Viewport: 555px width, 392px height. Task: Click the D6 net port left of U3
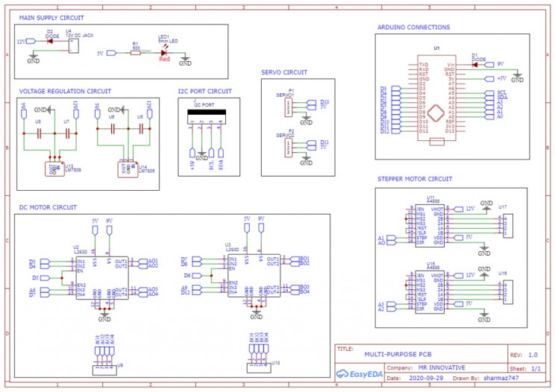tap(197, 276)
